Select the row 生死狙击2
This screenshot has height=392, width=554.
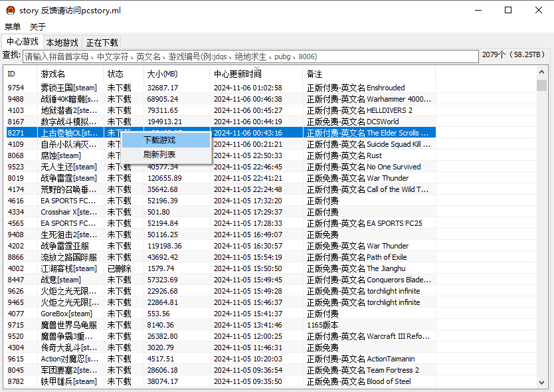[x=221, y=235]
